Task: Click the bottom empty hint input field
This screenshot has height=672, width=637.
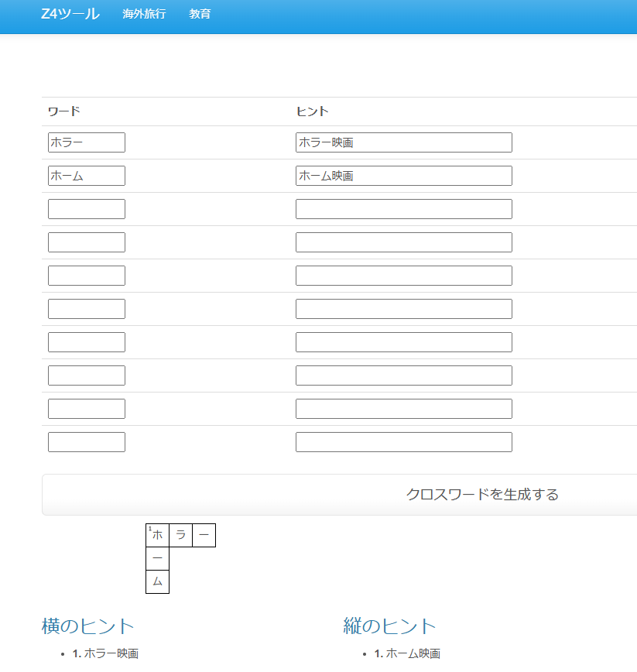Action: [x=402, y=441]
